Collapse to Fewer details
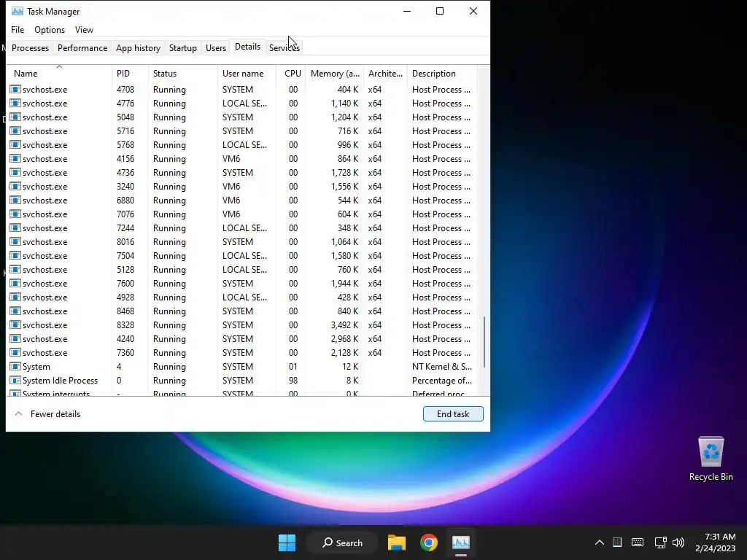 coord(47,414)
